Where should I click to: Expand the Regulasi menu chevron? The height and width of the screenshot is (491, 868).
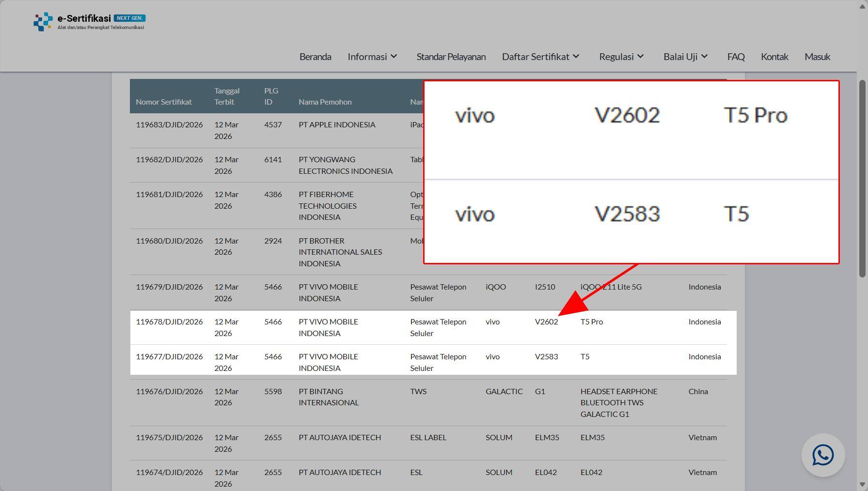coord(640,57)
